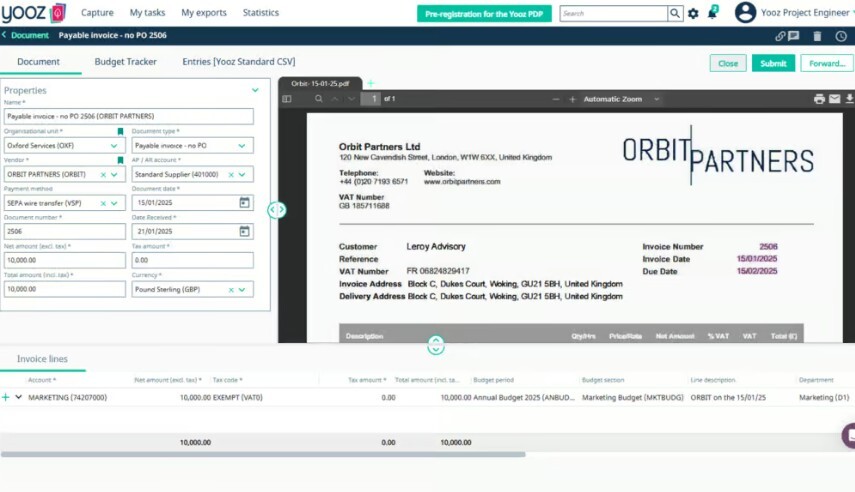
Task: Open the Capture menu
Action: pos(97,13)
